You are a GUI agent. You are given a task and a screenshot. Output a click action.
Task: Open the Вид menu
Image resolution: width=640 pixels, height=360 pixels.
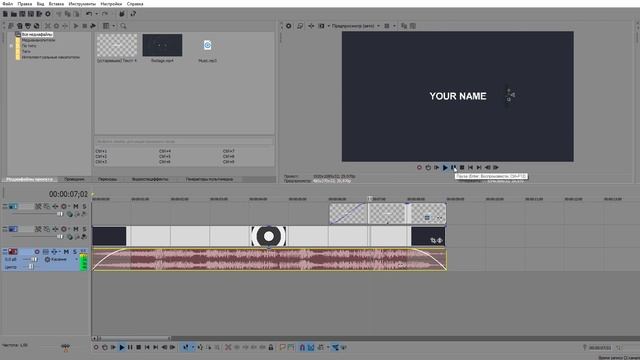[x=40, y=4]
